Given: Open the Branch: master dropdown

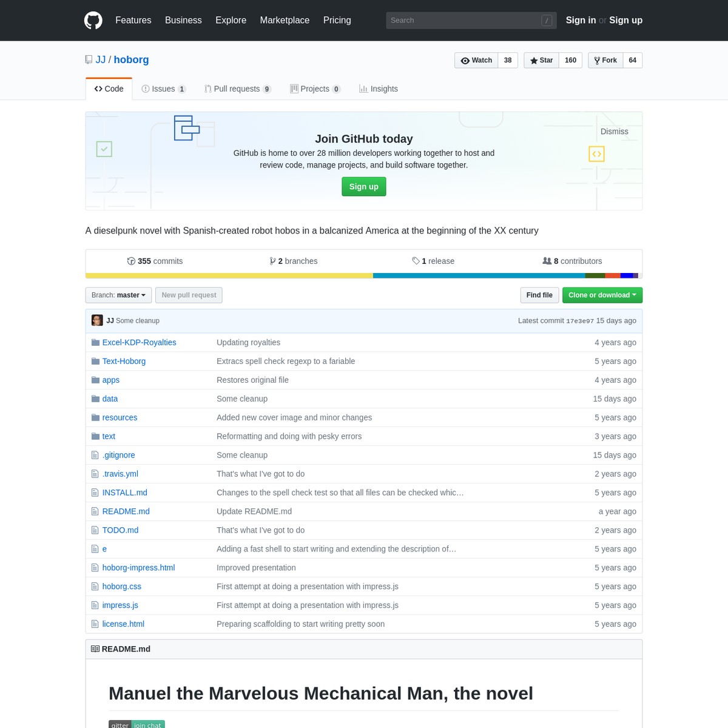Looking at the screenshot, I should (x=118, y=295).
